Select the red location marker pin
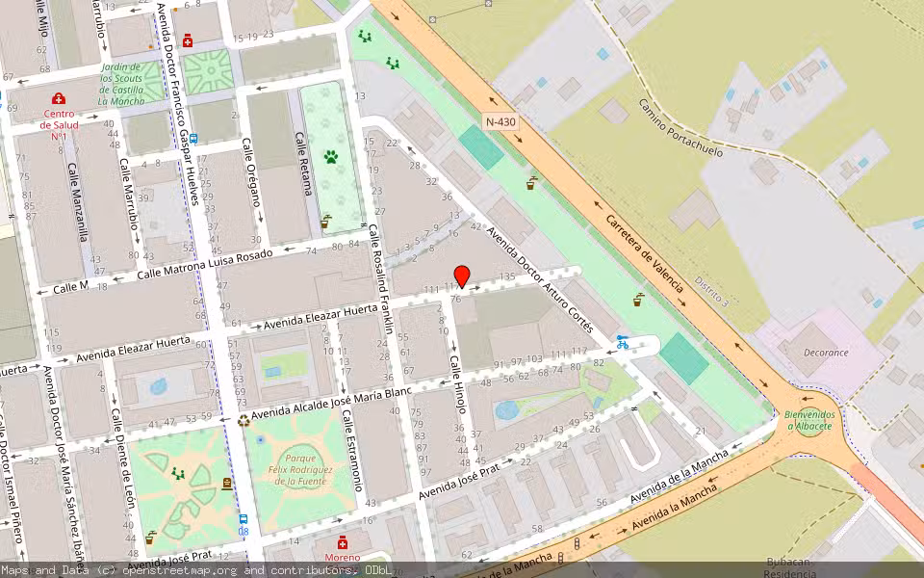Viewport: 924px width, 578px height. click(460, 275)
